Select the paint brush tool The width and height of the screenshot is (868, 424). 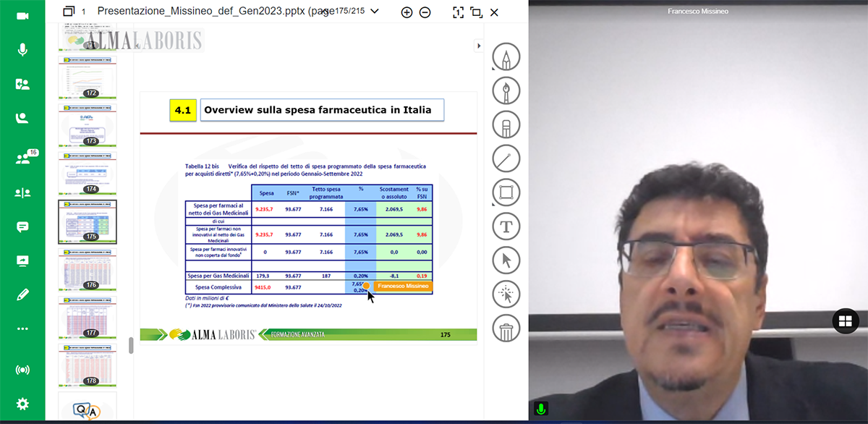coord(506,90)
